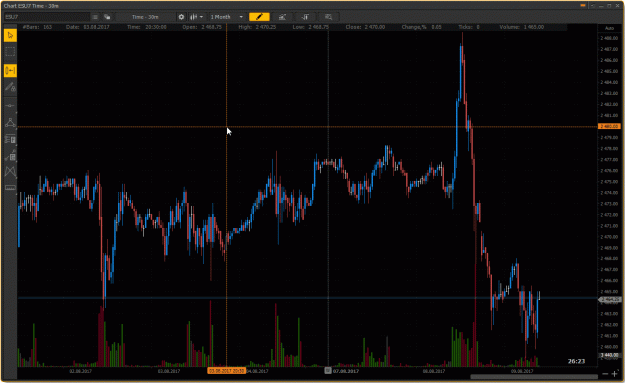Viewport: 625px width, 383px height.
Task: Click the #Bars: 163 readout
Action: (37, 27)
